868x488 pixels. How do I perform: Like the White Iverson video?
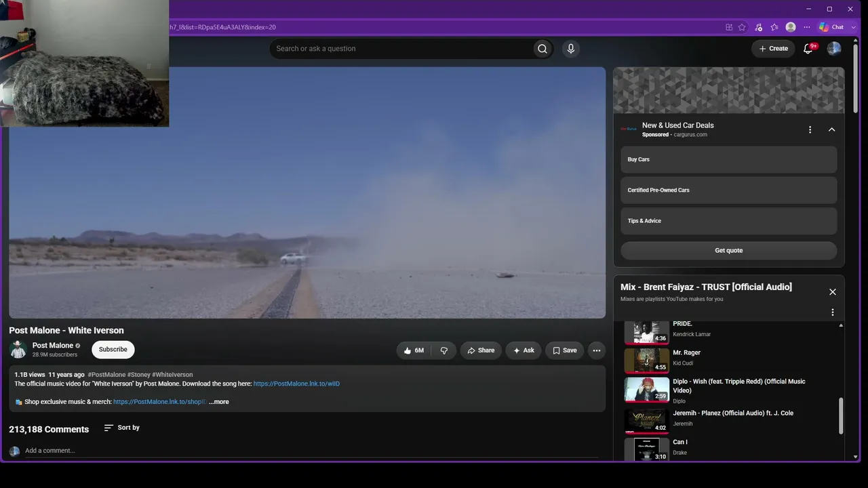tap(414, 350)
